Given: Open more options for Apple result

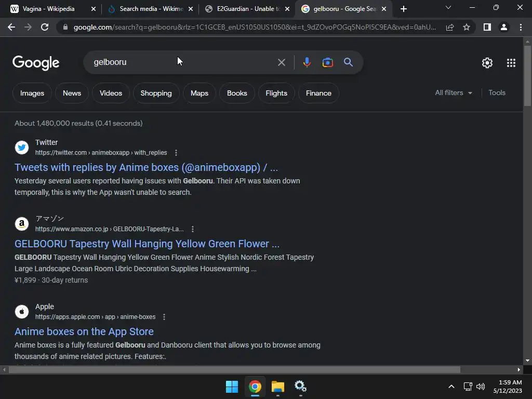Looking at the screenshot, I should click(x=164, y=317).
